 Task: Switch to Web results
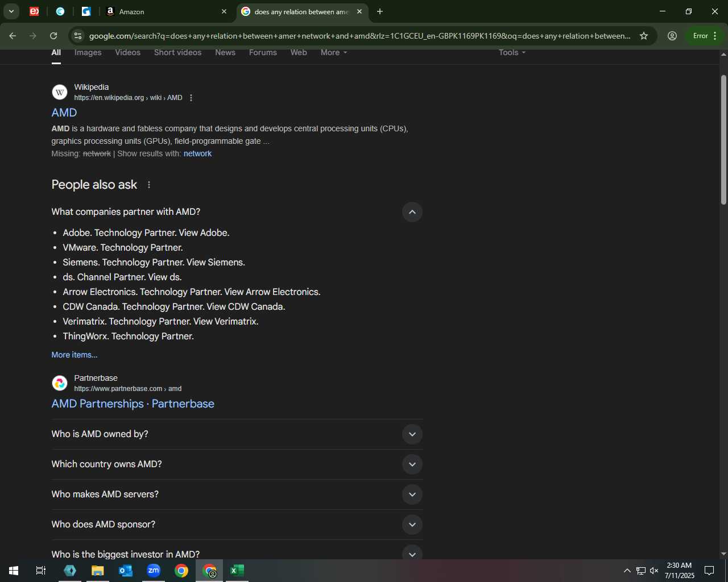click(x=299, y=52)
